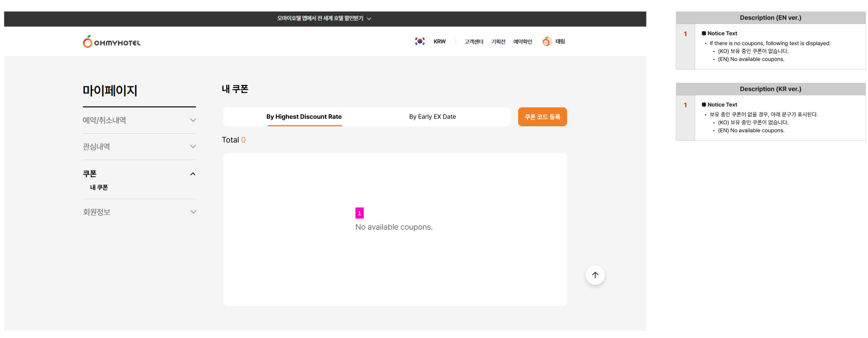This screenshot has height=338, width=868.
Task: Click the No available coupons text
Action: (394, 227)
